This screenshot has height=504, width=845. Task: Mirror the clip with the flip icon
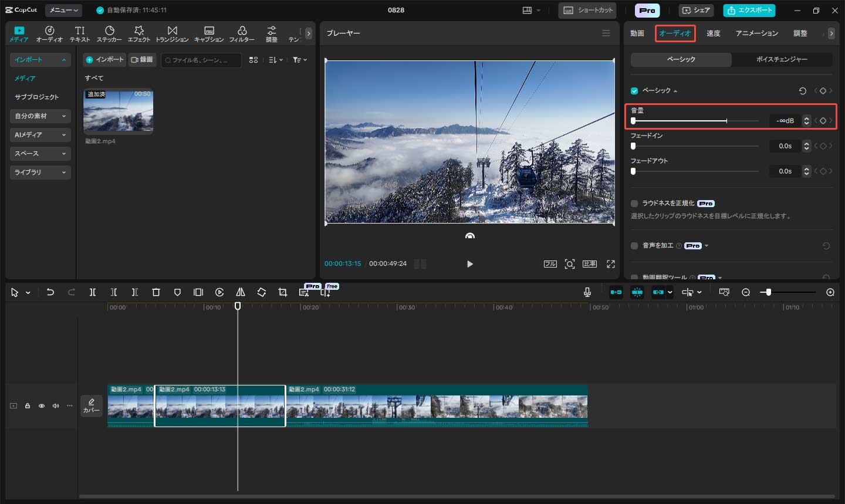point(241,292)
